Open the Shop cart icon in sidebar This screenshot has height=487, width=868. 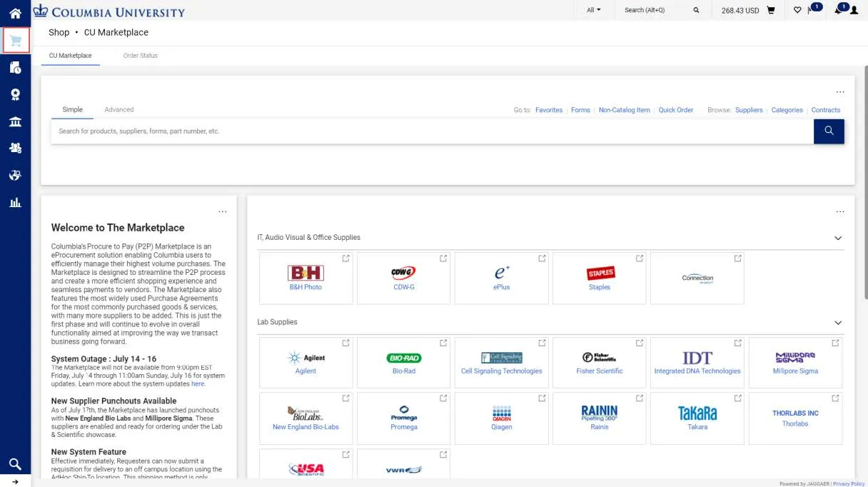pos(16,41)
